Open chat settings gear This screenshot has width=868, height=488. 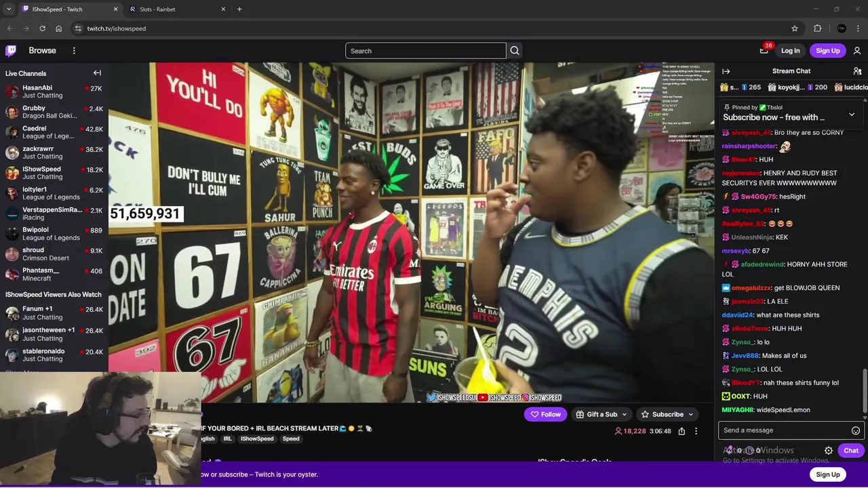829,451
